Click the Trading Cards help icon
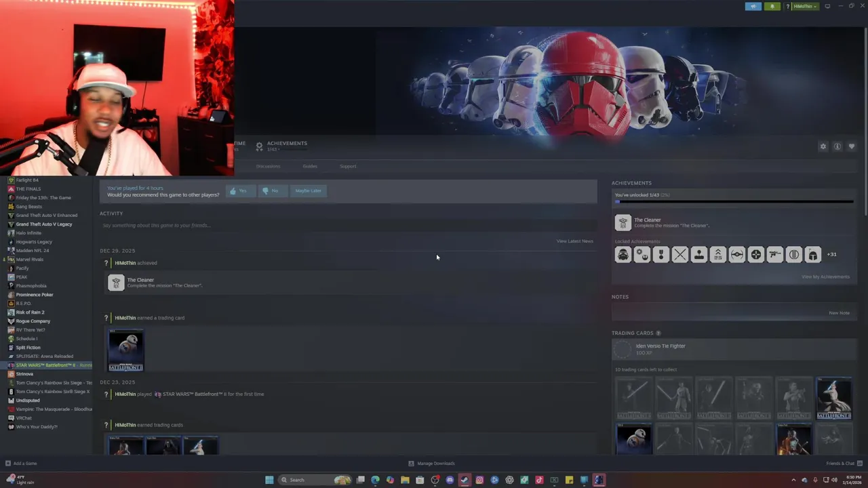Viewport: 868px width, 488px height. (x=658, y=333)
